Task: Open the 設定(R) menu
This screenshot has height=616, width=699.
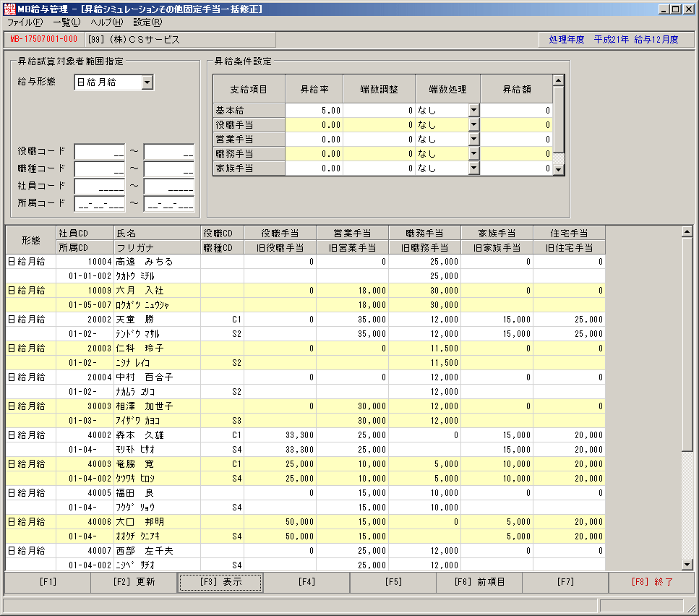Action: click(x=147, y=22)
